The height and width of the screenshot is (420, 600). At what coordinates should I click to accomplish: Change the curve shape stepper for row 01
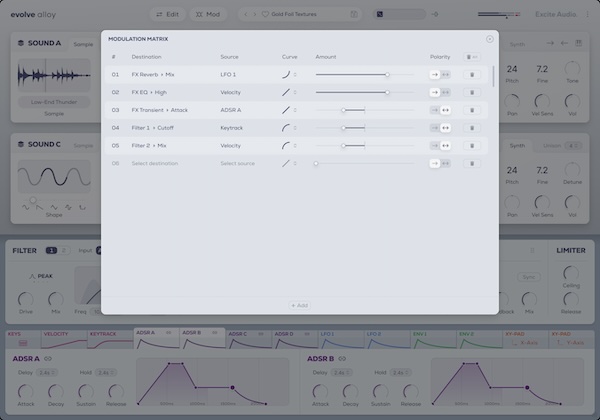[295, 75]
